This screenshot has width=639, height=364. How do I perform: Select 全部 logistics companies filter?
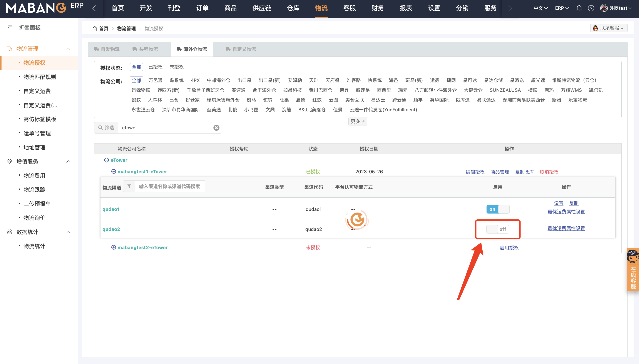(x=136, y=80)
